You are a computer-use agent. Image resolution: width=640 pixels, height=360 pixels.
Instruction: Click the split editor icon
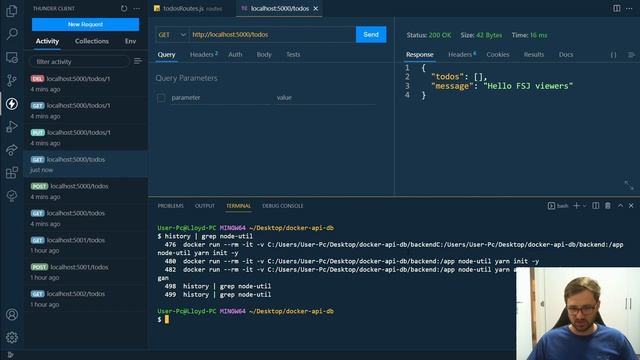coord(616,8)
